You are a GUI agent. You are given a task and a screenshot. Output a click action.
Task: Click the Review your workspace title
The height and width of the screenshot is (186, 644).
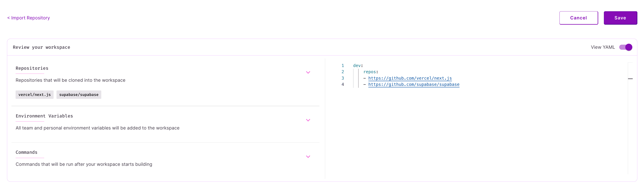[x=41, y=47]
